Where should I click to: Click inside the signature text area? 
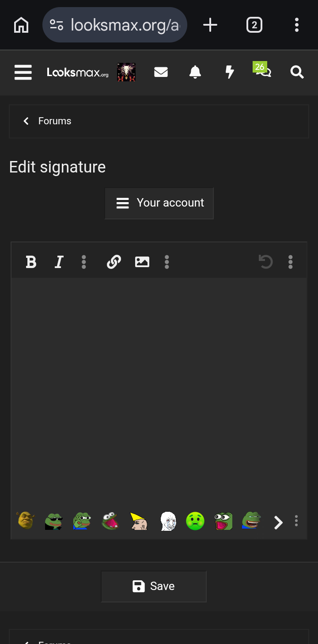(x=159, y=391)
